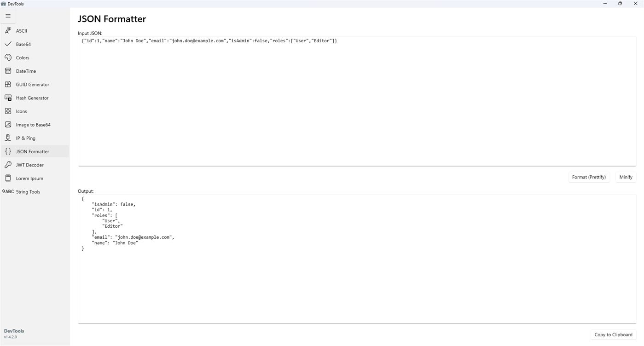Click the "name": "John Doe" output line
The width and height of the screenshot is (644, 346).
coord(115,242)
